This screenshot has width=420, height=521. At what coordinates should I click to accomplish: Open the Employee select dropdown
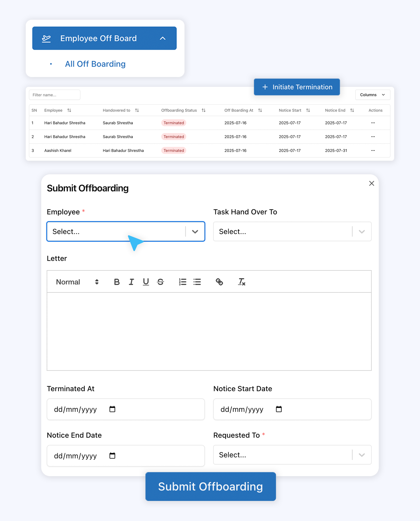[x=126, y=231]
